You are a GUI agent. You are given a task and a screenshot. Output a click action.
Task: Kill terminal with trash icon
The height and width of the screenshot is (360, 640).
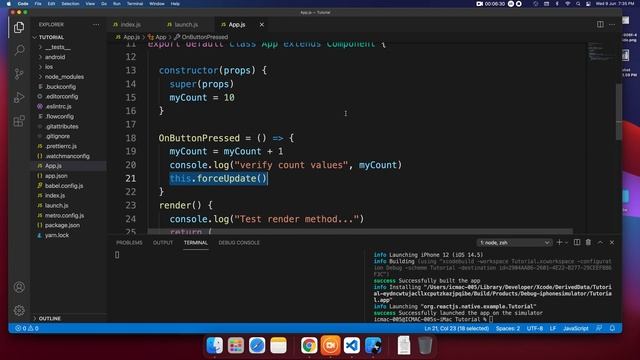click(x=588, y=242)
